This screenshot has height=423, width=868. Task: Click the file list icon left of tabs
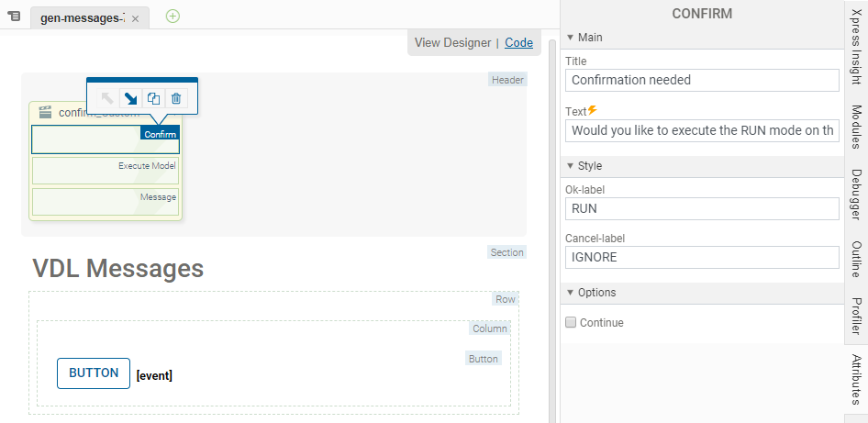point(14,17)
